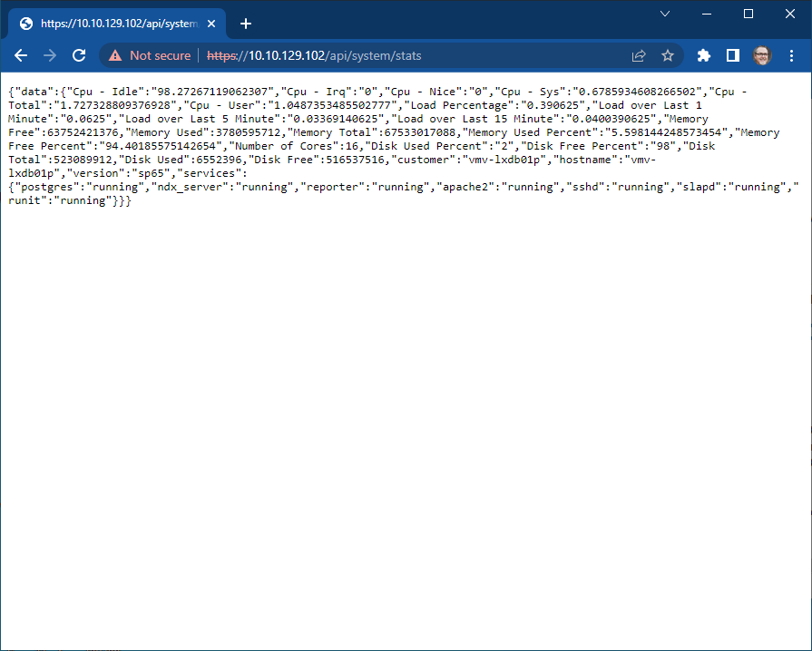
Task: Open the three-dot Chrome menu
Action: (x=792, y=55)
